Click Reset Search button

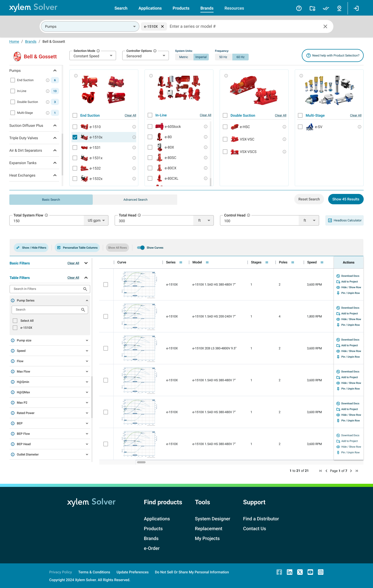309,199
